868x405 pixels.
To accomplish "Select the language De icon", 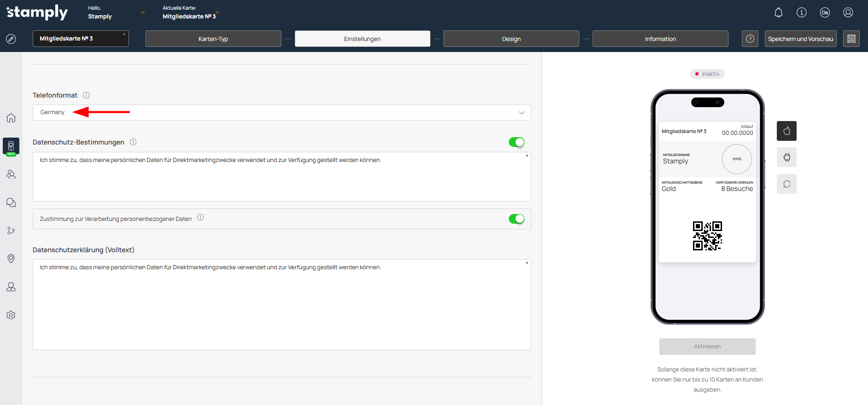I will point(824,12).
